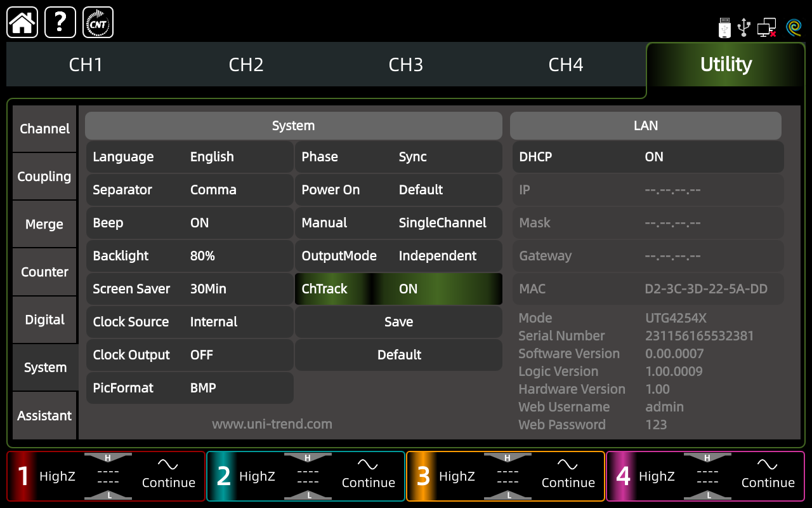This screenshot has width=812, height=508.
Task: Switch to the CH2 tab
Action: (246, 64)
